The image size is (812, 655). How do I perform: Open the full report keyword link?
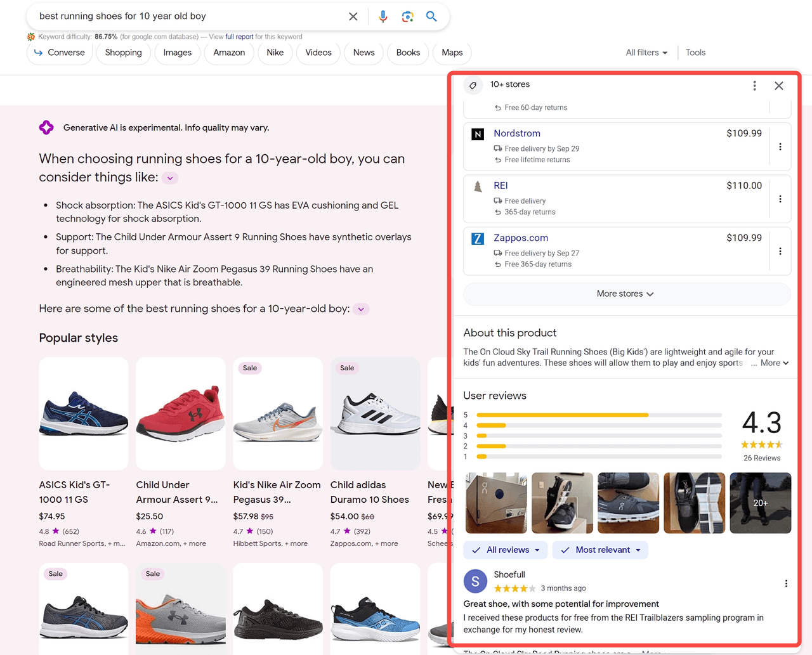(x=239, y=37)
